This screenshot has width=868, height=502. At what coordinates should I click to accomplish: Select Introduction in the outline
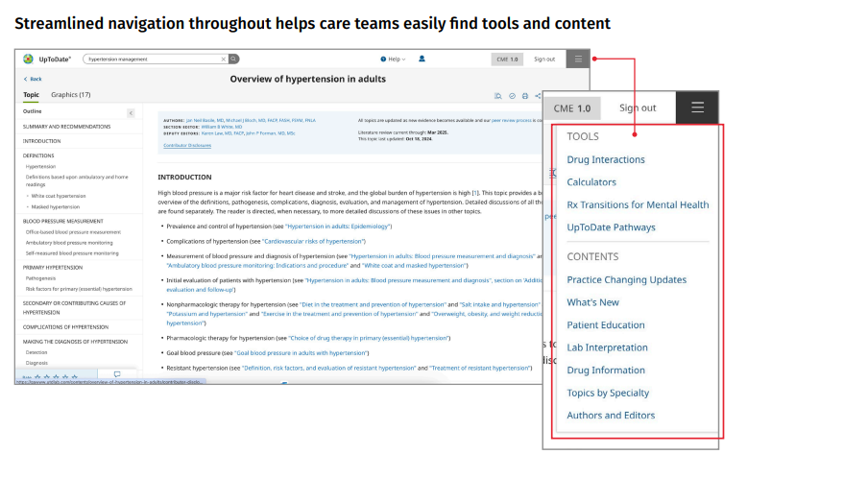coord(41,141)
